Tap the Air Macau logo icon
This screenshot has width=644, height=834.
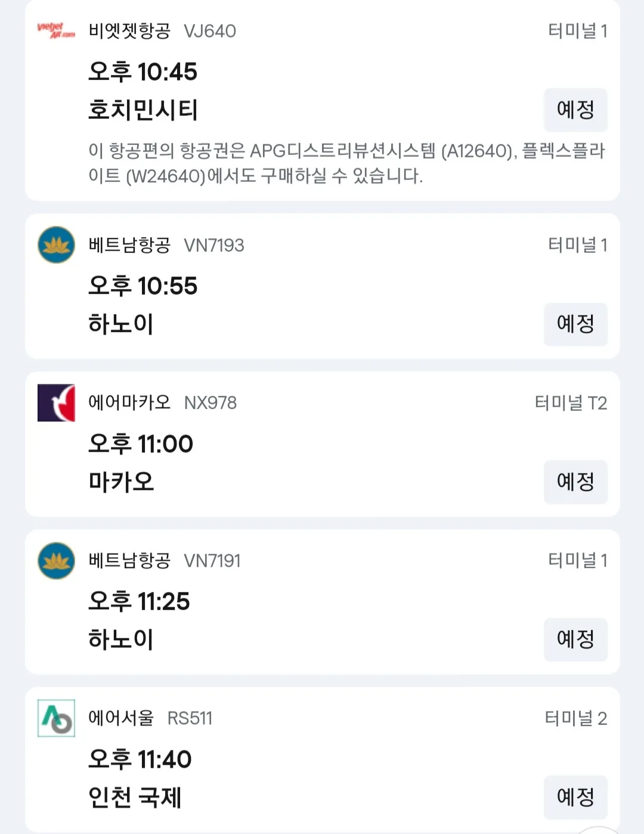(x=56, y=403)
